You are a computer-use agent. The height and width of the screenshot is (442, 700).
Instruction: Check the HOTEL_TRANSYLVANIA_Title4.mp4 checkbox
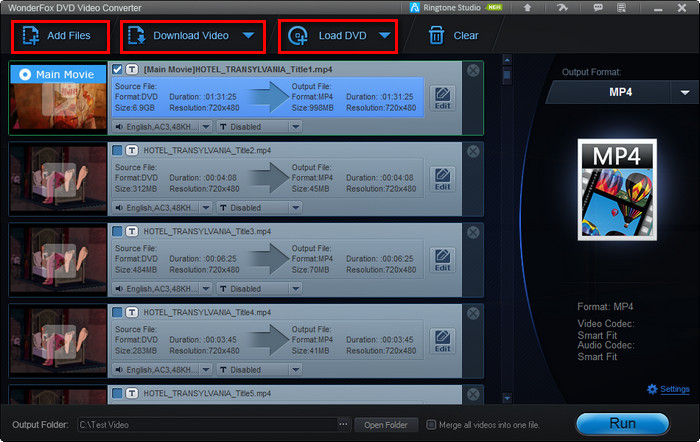[x=117, y=312]
